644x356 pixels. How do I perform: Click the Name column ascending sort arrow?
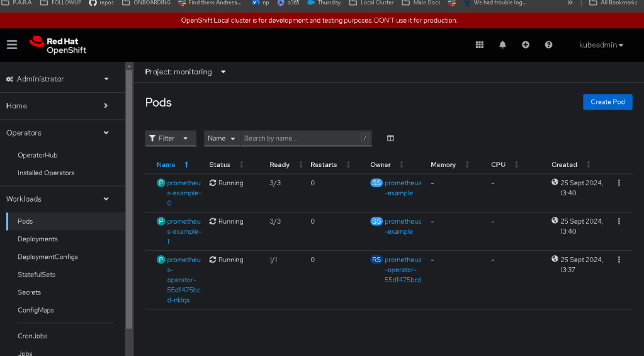pyautogui.click(x=186, y=164)
